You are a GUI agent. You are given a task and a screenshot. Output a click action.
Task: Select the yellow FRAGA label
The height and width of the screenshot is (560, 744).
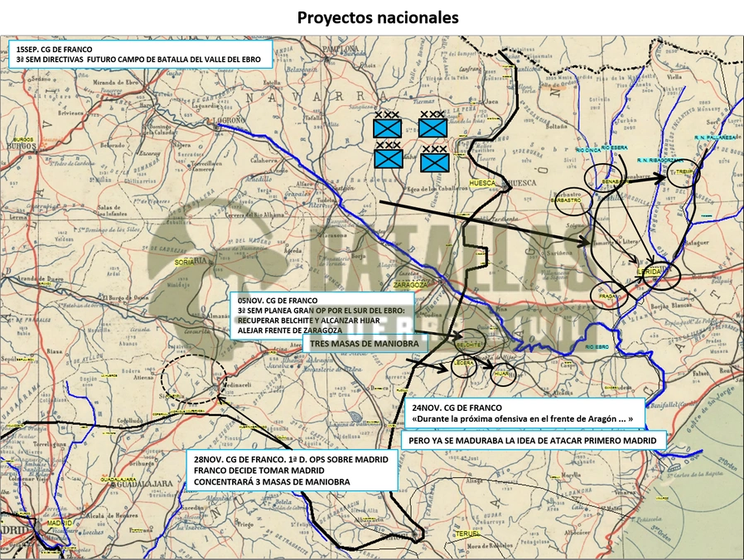coord(608,296)
